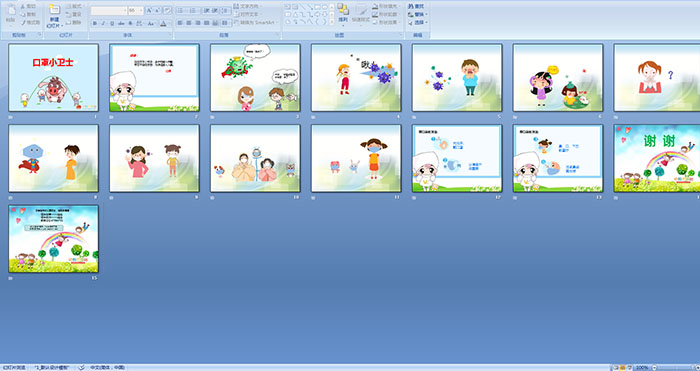
Task: Expand the Shape Fill dropdown
Action: tap(385, 6)
